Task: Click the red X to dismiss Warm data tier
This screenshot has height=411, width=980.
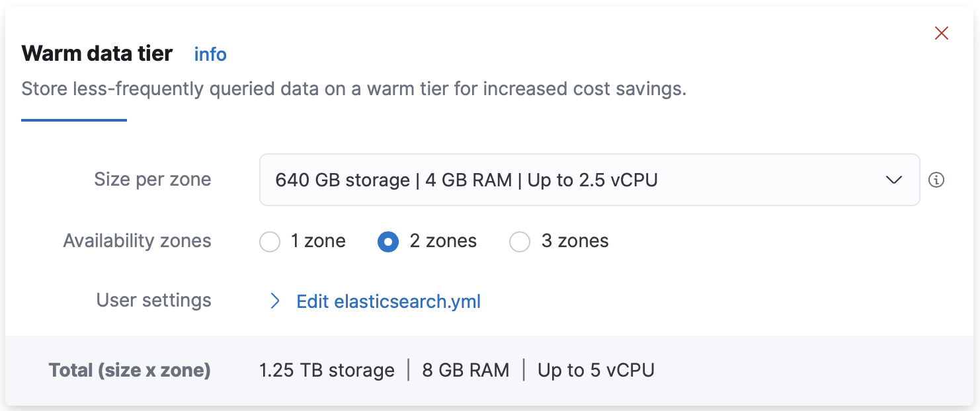Action: [x=942, y=32]
